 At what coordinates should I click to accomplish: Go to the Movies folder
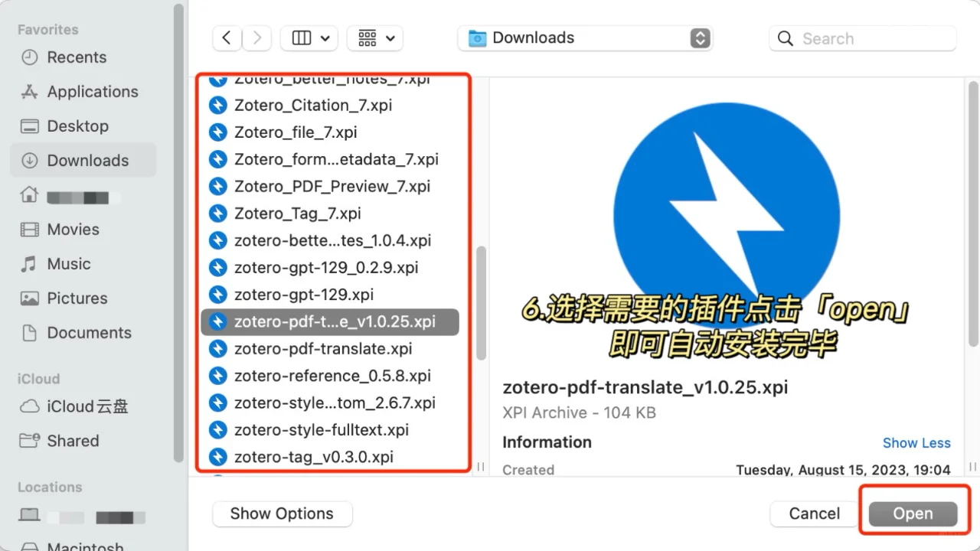(x=72, y=229)
